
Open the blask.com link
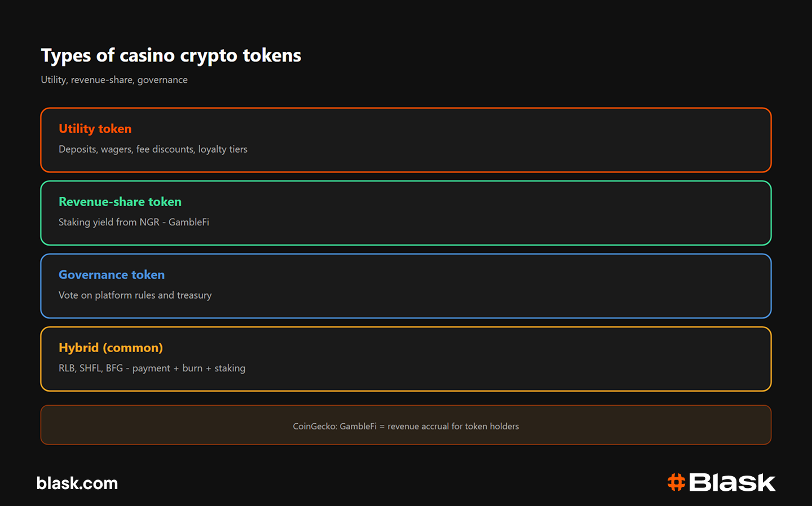[x=77, y=483]
